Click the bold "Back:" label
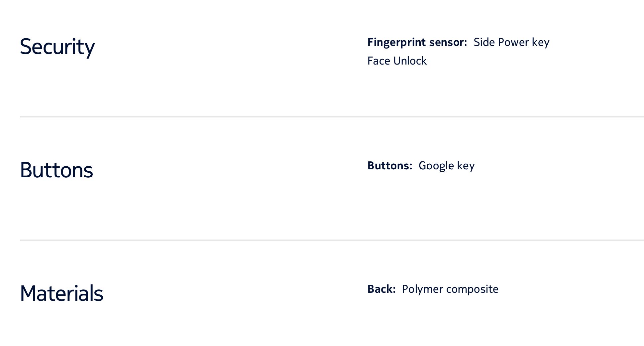This screenshot has width=644, height=346. tap(381, 289)
